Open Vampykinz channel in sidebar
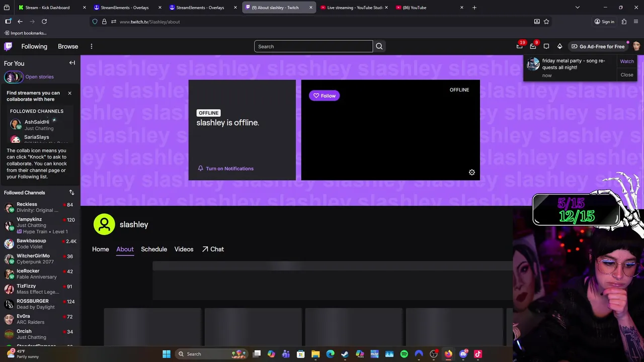The image size is (644, 362). [39, 225]
